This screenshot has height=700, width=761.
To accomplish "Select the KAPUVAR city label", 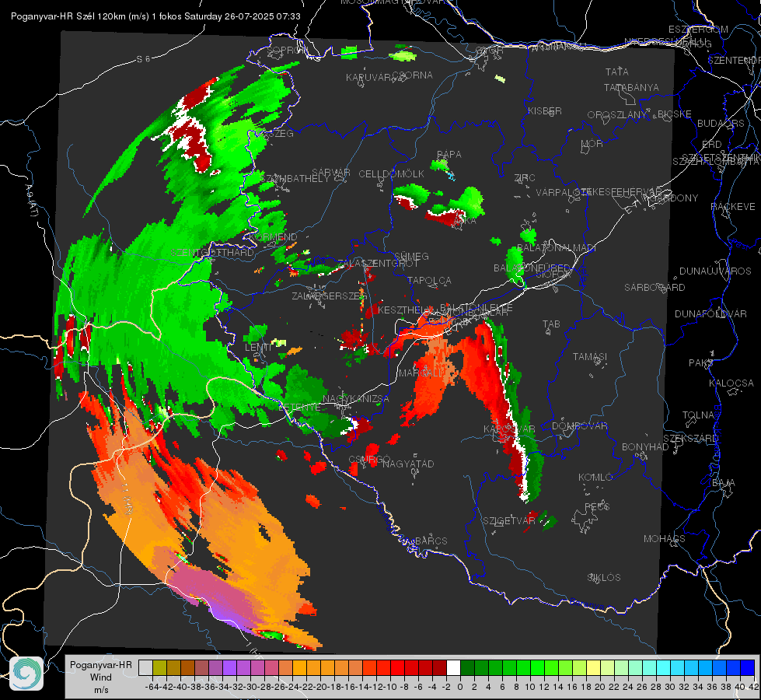I will 369,78.
